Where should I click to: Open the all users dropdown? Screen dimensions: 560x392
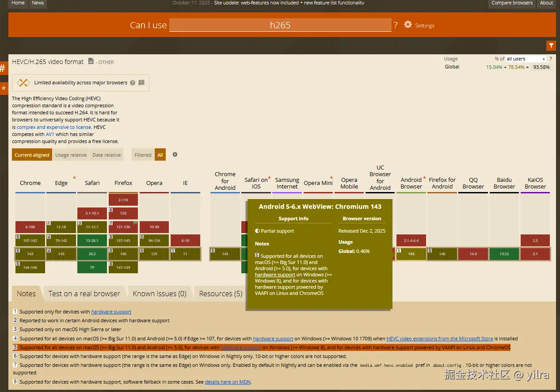click(x=526, y=59)
